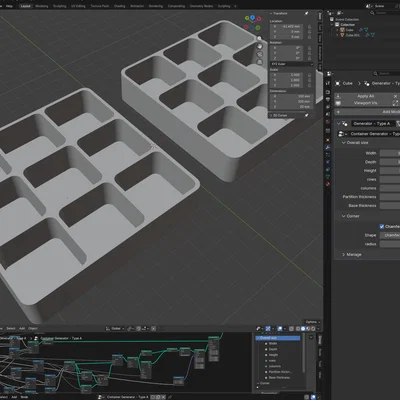Screen dimensions: 400x400
Task: Select solid viewport shading mode
Action: point(303,329)
